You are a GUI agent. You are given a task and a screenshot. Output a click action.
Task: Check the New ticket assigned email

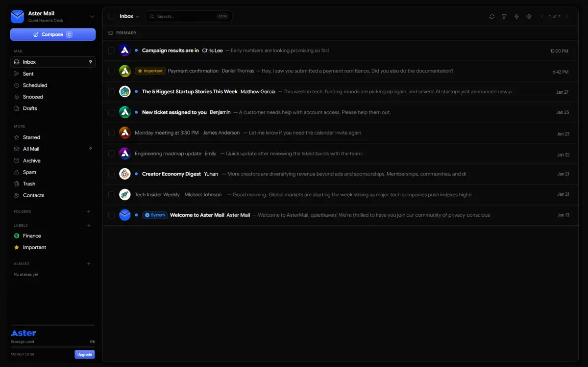coord(112,112)
